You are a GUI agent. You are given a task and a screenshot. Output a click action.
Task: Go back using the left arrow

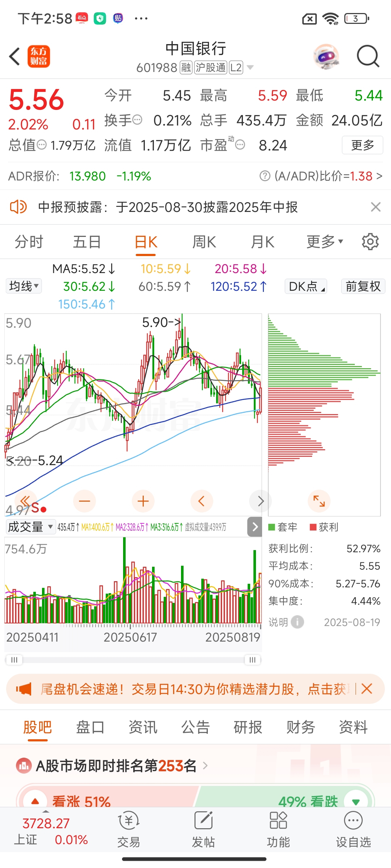14,56
